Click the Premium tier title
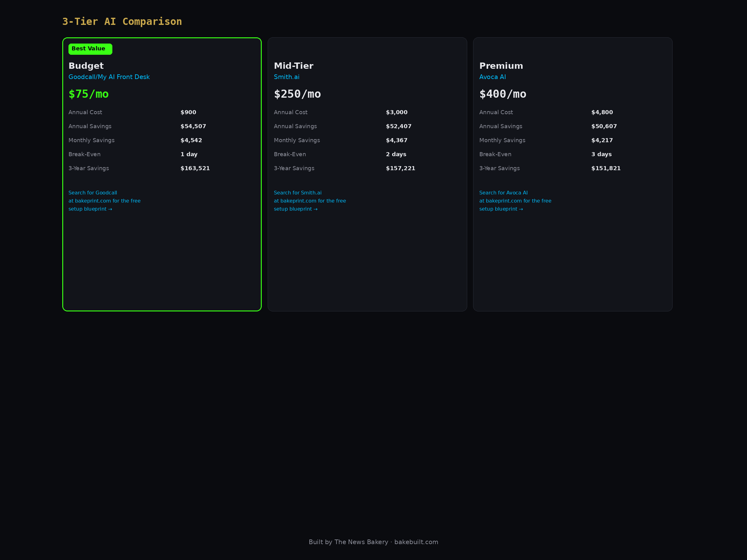747x560 pixels. coord(501,66)
